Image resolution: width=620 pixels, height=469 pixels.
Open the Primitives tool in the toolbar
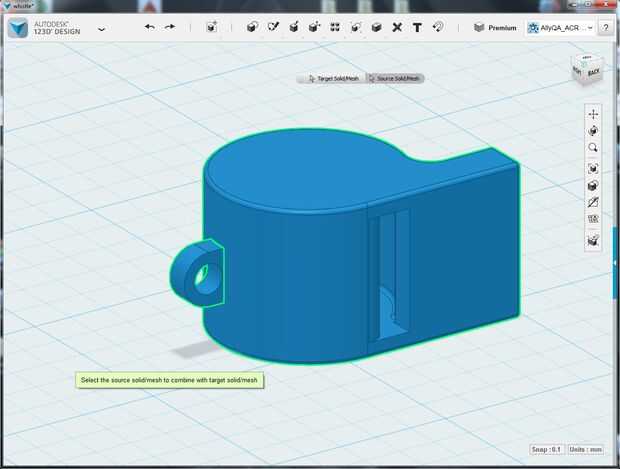click(251, 27)
